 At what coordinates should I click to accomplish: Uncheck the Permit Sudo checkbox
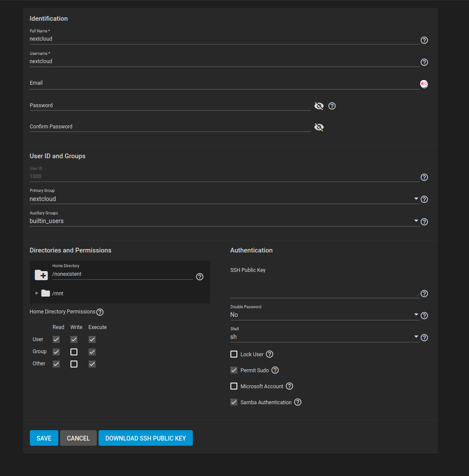[x=234, y=370]
